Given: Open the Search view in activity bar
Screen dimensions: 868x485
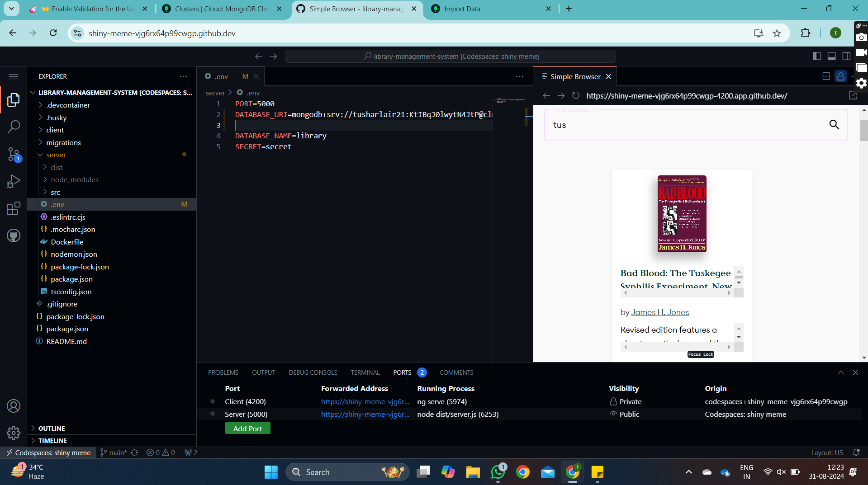Looking at the screenshot, I should coord(14,127).
